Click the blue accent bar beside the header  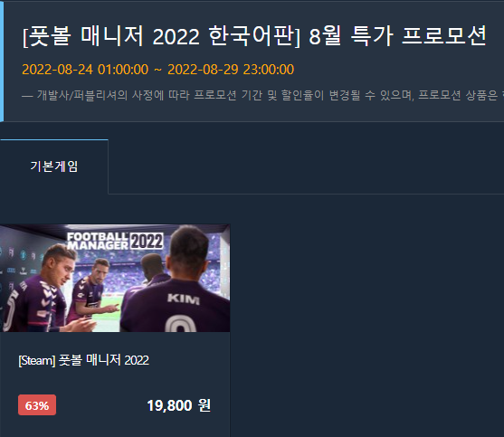[x=2, y=61]
